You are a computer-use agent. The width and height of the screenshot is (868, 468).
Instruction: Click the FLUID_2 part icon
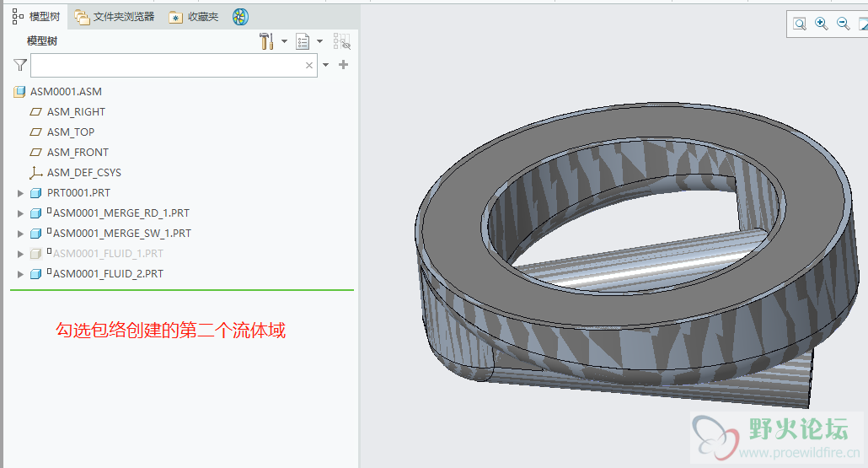[36, 274]
